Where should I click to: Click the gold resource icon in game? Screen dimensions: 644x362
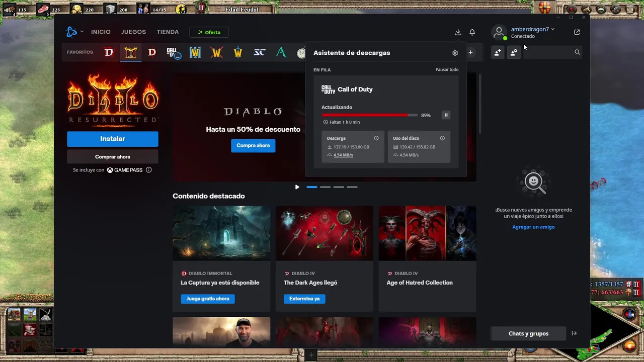76,9
